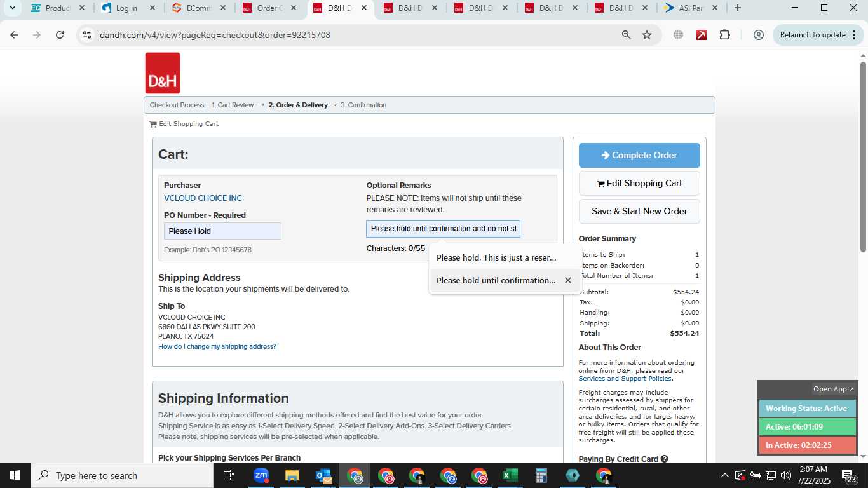Click the red arrow extension icon
This screenshot has height=488, width=868.
coord(702,35)
